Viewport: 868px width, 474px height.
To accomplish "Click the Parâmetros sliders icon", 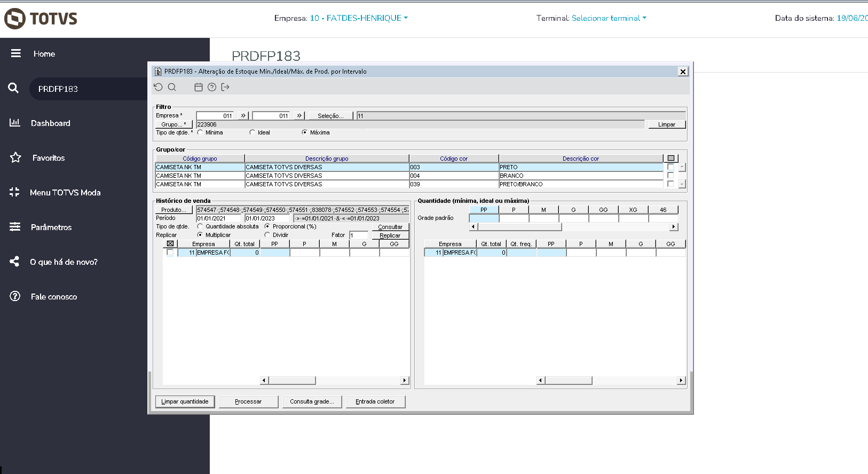I will (x=15, y=227).
